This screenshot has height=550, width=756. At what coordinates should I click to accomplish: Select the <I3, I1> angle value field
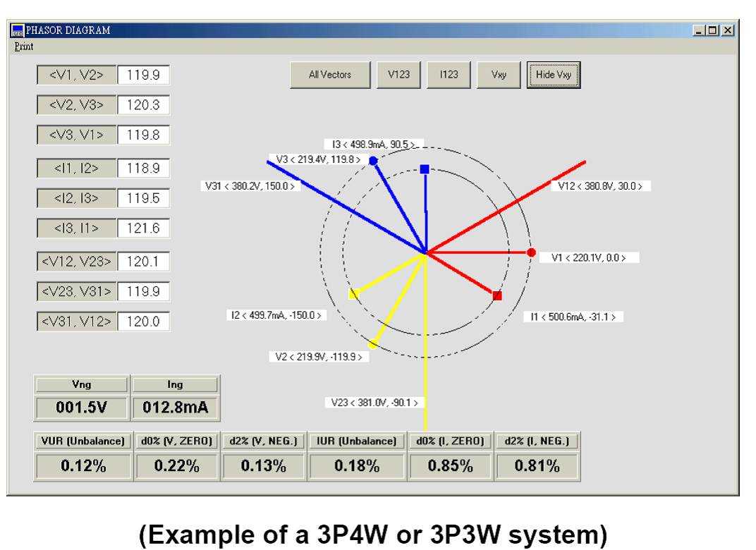143,228
